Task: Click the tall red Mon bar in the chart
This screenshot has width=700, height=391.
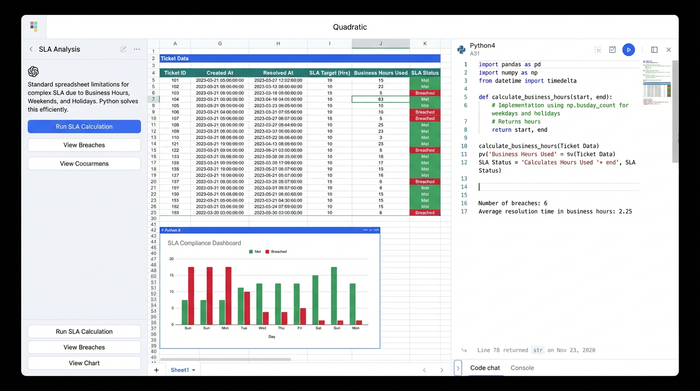Action: point(228,296)
